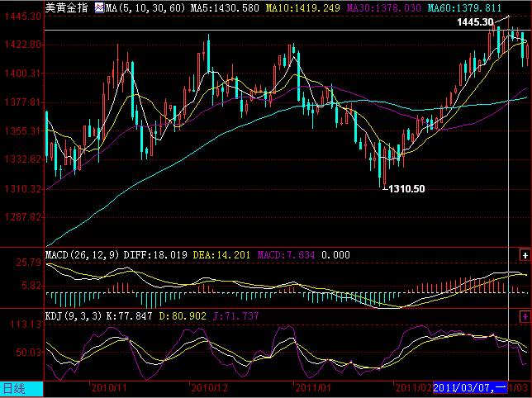Click the 2010/11 date label on the time axis
This screenshot has height=398, width=532.
click(109, 388)
